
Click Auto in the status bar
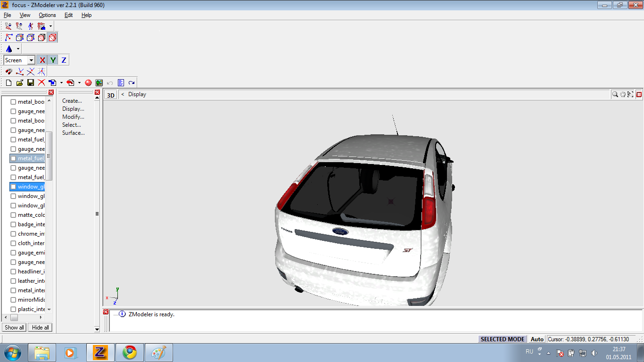[x=537, y=339]
